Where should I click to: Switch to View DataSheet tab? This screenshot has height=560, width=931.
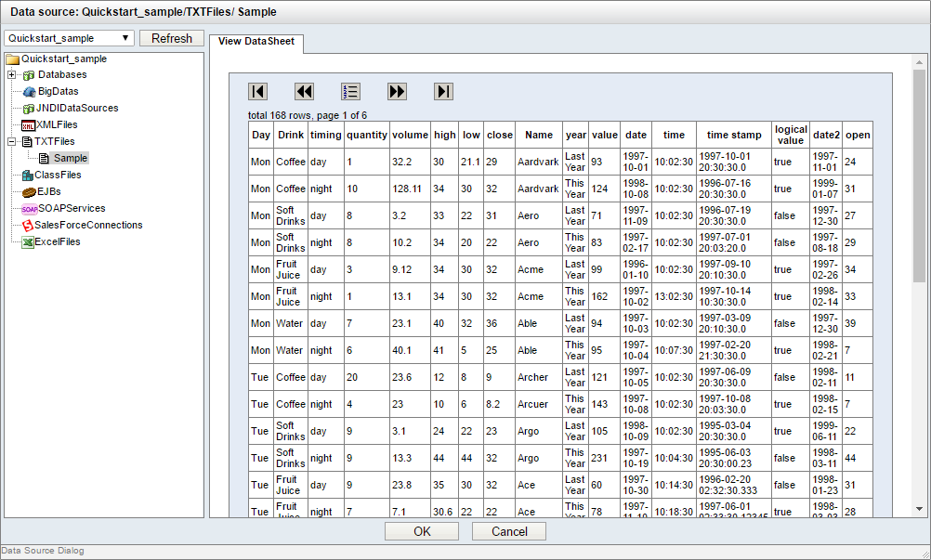(x=256, y=42)
